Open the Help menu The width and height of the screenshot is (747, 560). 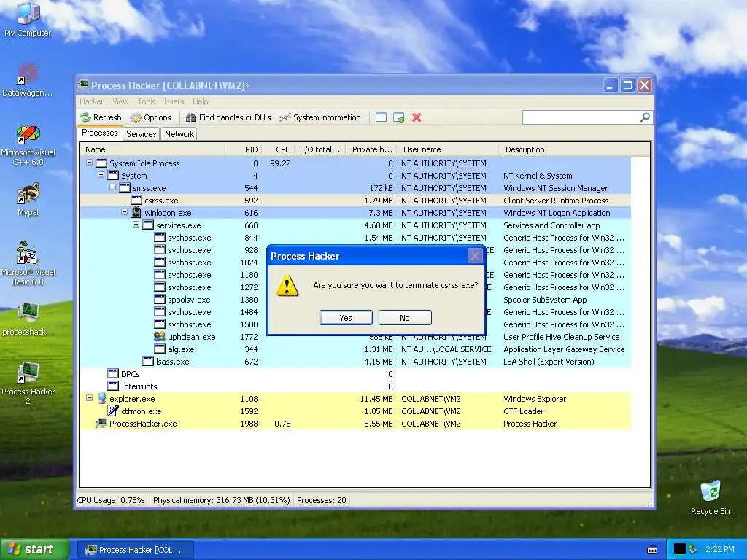200,101
